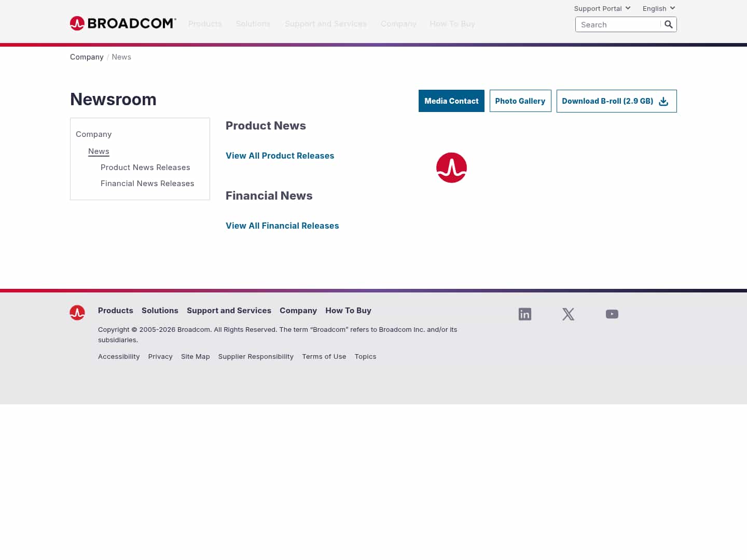Click the footer Broadcom pulse logo
This screenshot has height=560, width=747.
[77, 313]
